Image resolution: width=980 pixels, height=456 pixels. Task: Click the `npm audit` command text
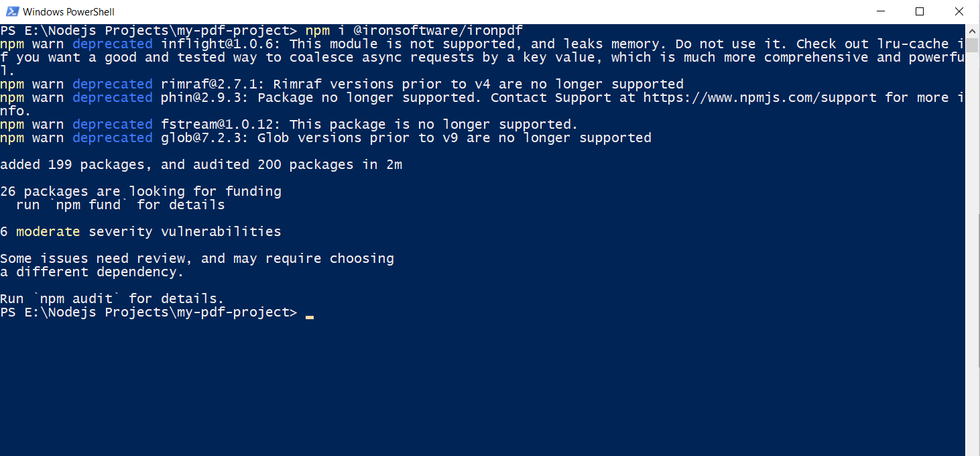tap(80, 299)
